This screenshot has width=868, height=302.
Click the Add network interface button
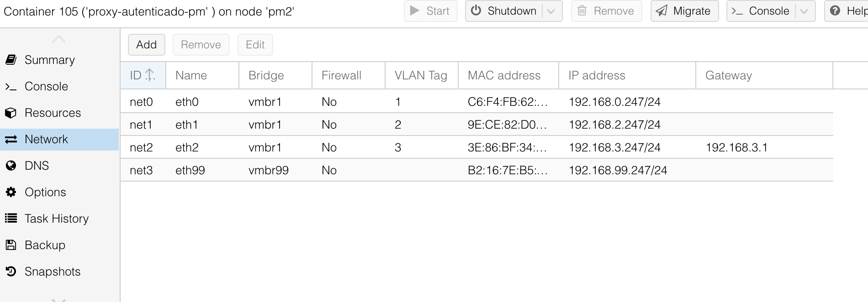(146, 44)
